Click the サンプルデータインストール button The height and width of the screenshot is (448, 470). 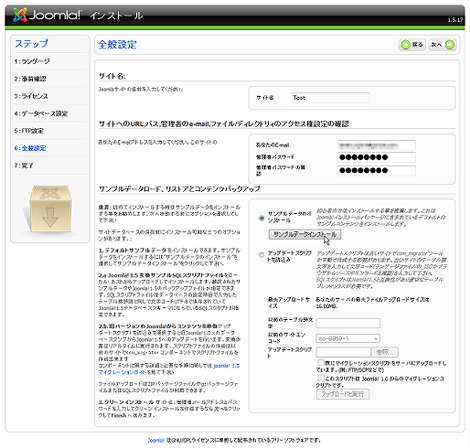point(305,234)
